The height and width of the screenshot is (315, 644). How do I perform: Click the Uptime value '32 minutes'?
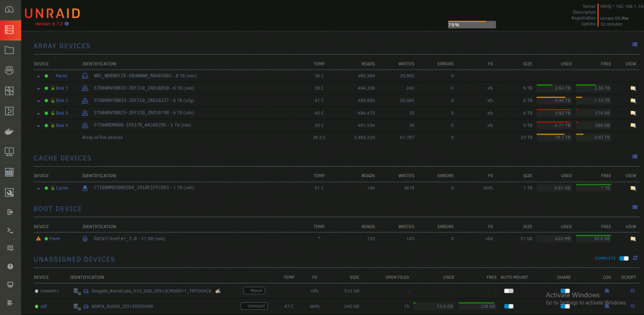click(x=611, y=24)
